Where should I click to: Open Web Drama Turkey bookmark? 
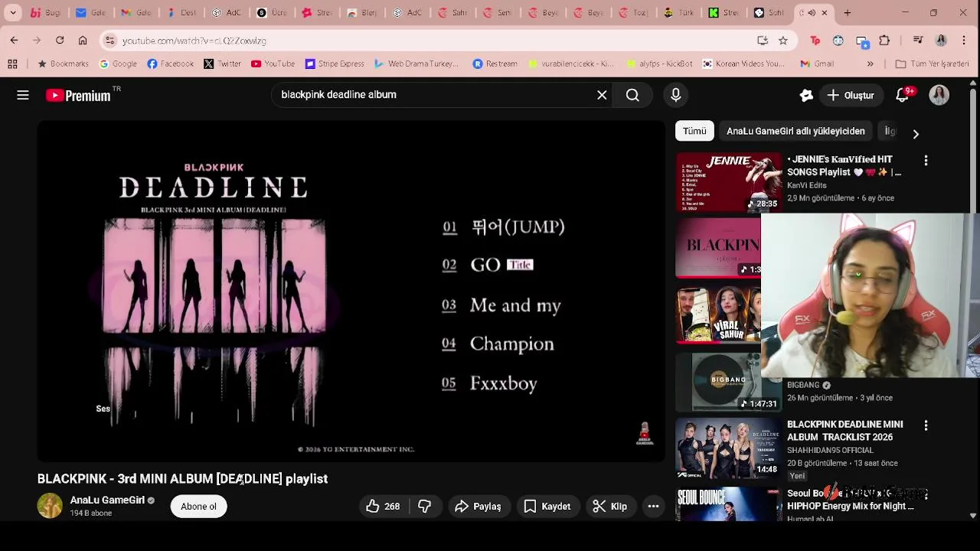(x=416, y=64)
